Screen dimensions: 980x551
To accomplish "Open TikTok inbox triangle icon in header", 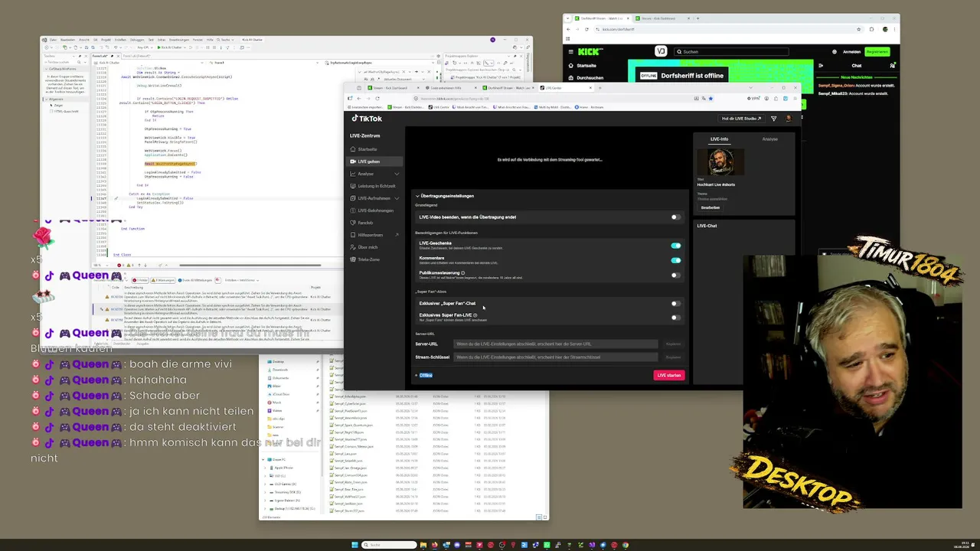I will click(773, 119).
